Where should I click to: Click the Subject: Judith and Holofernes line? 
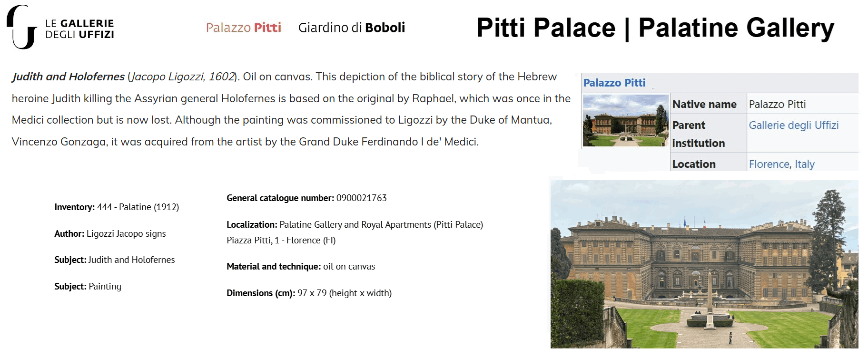click(x=114, y=260)
